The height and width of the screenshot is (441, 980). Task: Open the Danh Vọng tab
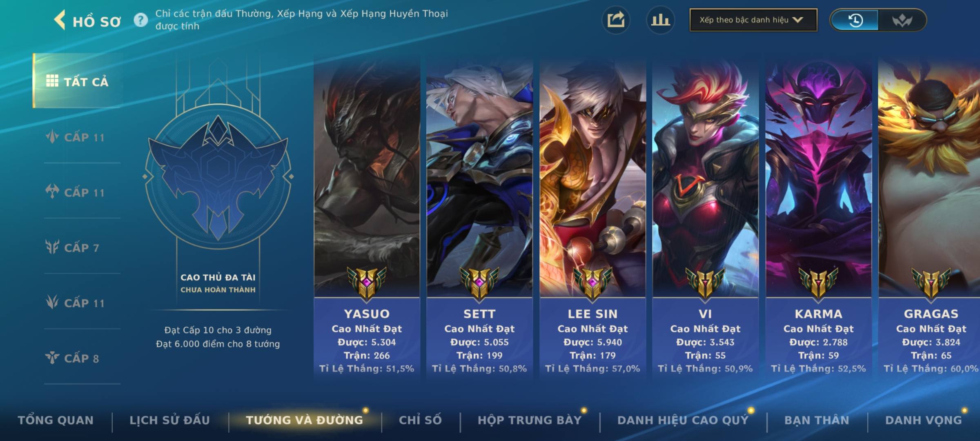click(x=923, y=420)
